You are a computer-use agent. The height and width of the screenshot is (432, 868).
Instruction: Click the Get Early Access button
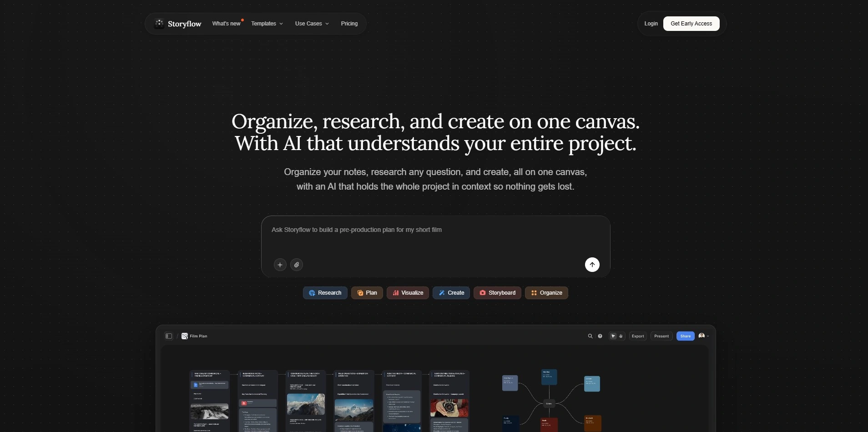[691, 24]
